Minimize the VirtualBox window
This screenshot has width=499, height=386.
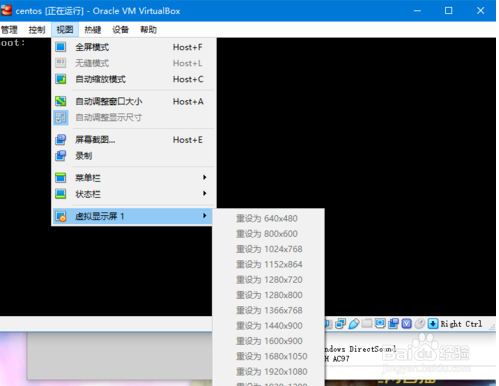417,11
